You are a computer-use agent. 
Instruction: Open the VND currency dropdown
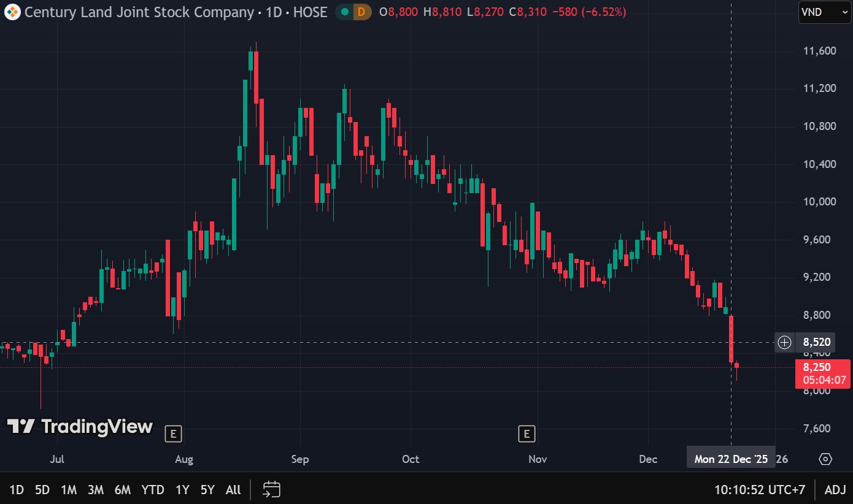click(x=824, y=12)
